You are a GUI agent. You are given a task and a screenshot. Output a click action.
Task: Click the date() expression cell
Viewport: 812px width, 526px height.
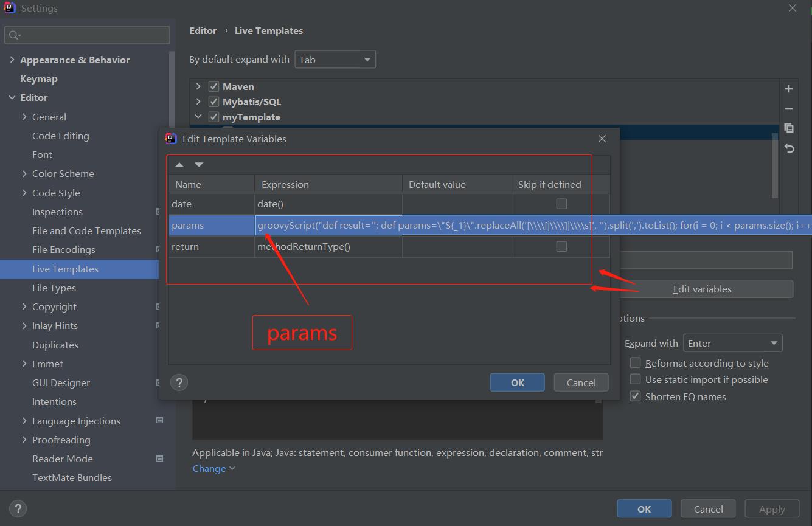(328, 204)
